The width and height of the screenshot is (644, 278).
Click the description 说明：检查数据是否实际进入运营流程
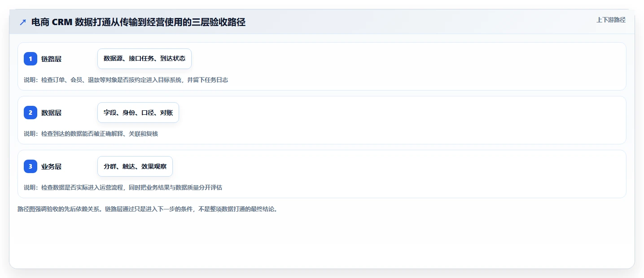click(123, 187)
